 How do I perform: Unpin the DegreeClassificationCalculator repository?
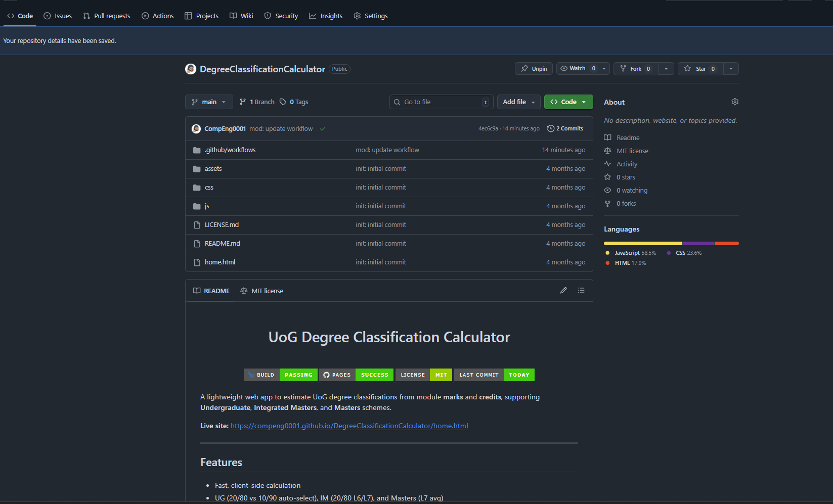[x=534, y=69]
